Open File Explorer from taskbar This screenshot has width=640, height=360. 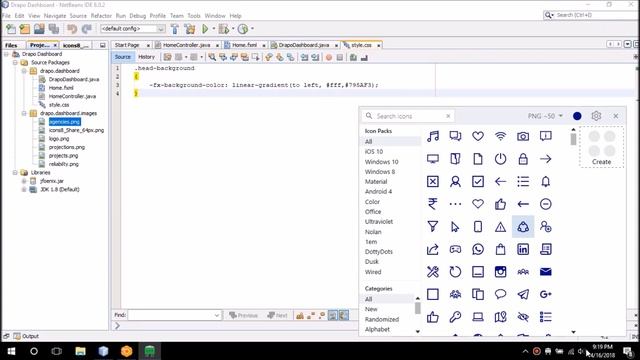pyautogui.click(x=80, y=351)
